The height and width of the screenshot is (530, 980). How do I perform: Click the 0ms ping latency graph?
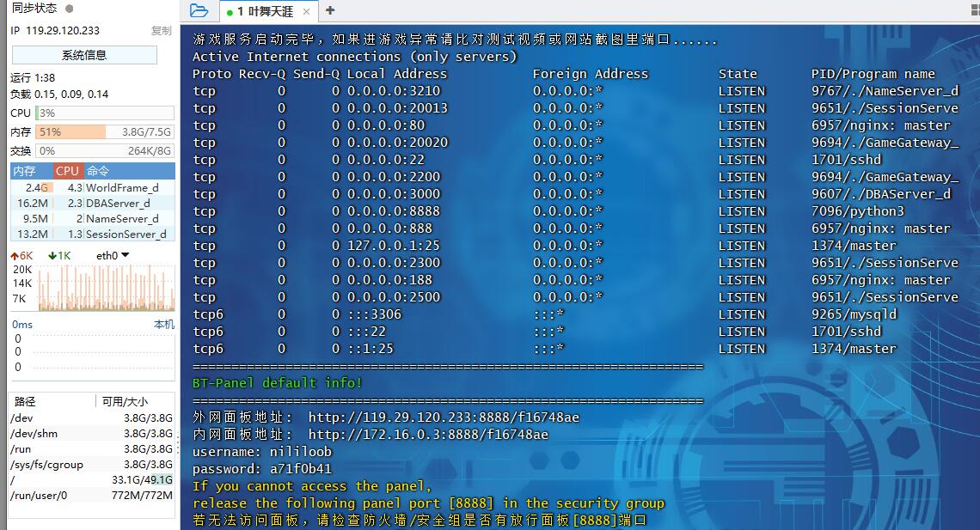pyautogui.click(x=93, y=353)
